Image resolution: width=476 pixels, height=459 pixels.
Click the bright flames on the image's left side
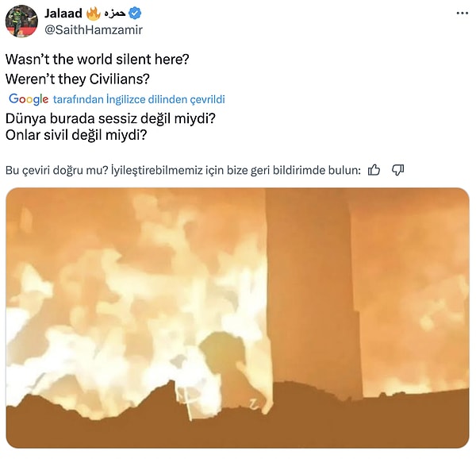point(95,302)
